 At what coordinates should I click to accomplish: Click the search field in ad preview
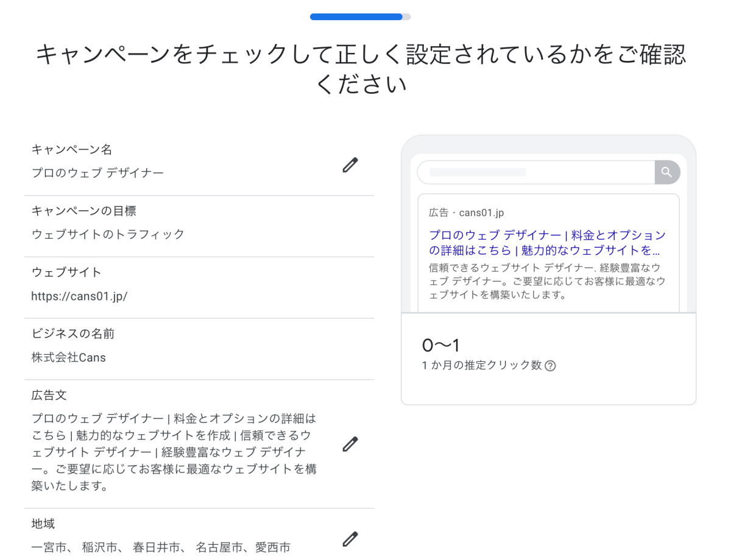click(x=536, y=172)
